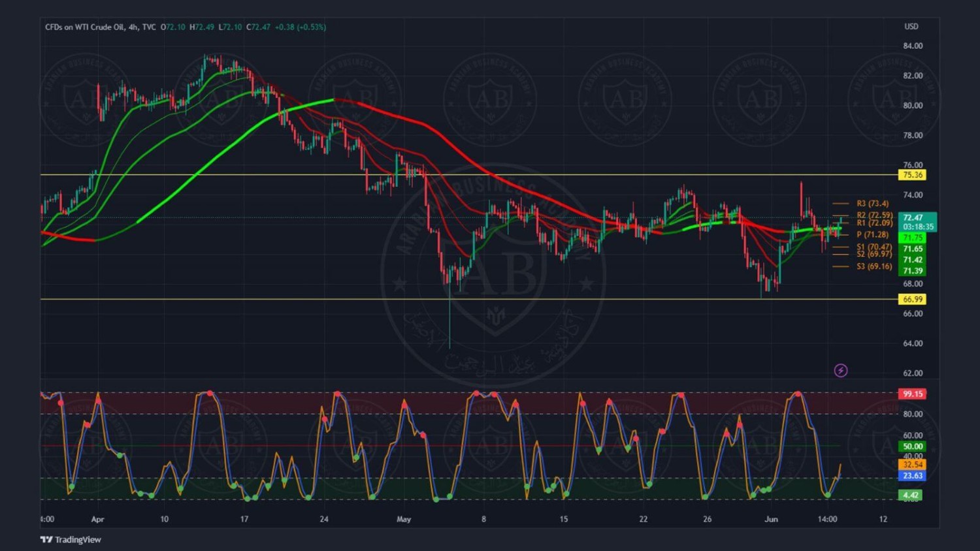Click the purple lightning bolt event icon
980x551 pixels.
[841, 371]
